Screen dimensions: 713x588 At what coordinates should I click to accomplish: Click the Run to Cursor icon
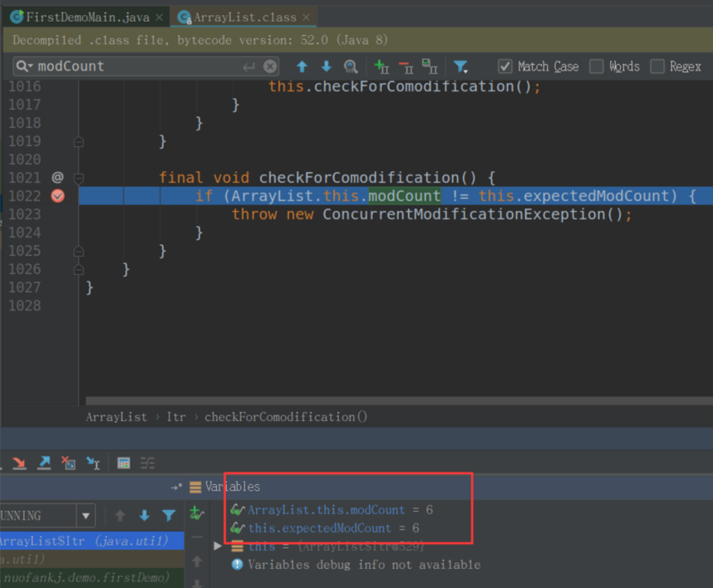93,463
